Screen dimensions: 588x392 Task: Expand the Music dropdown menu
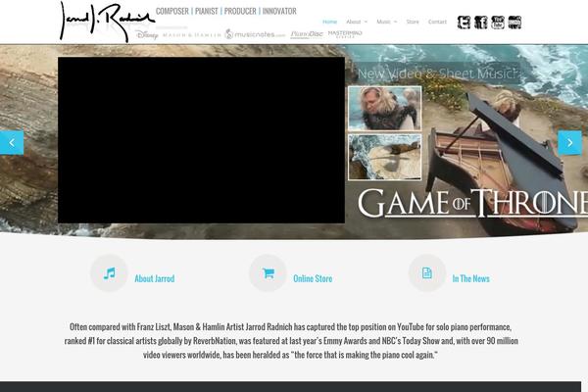(387, 22)
